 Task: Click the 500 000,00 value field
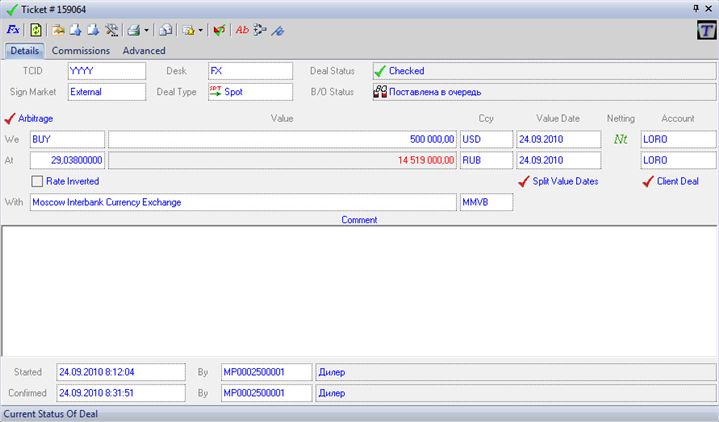tap(282, 139)
